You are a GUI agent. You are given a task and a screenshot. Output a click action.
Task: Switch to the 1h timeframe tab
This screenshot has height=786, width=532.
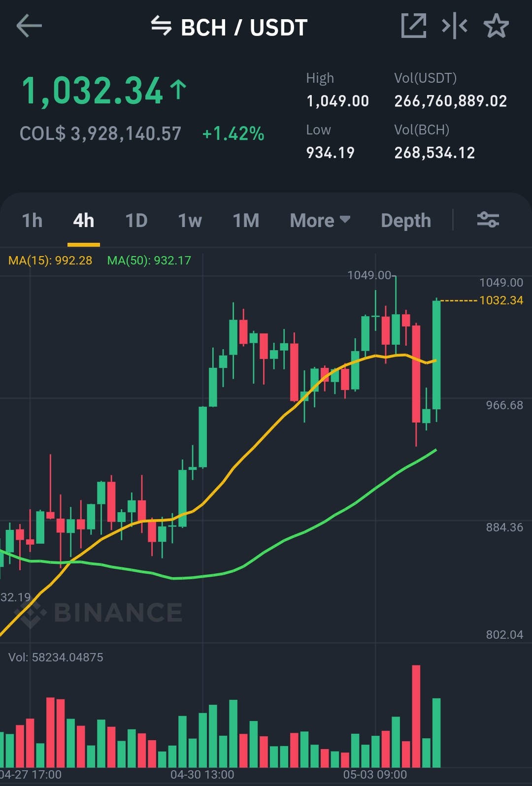pos(33,220)
